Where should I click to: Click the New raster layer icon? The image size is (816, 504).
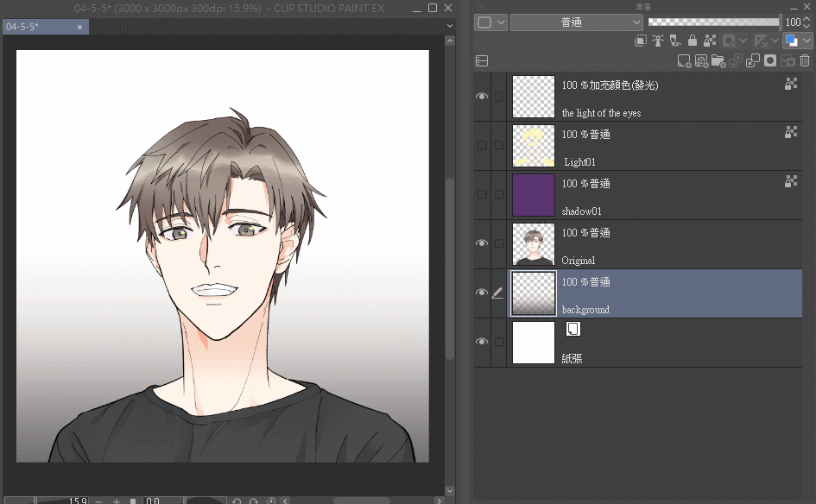click(x=684, y=61)
